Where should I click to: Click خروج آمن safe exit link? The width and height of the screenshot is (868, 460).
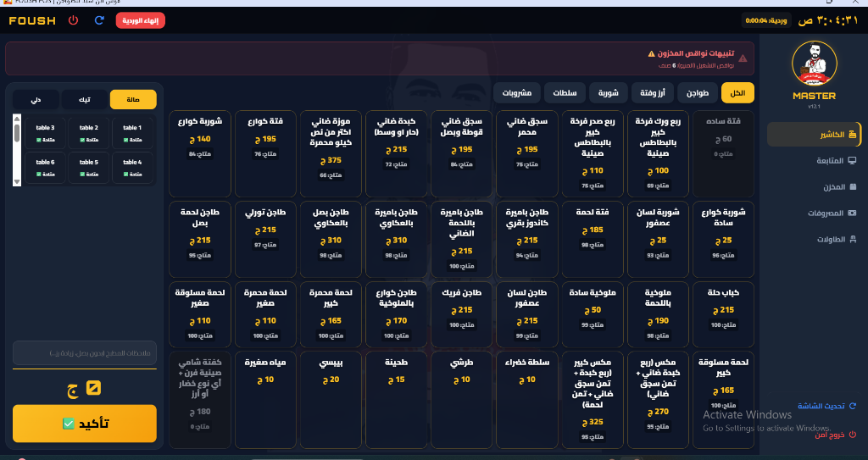click(835, 435)
